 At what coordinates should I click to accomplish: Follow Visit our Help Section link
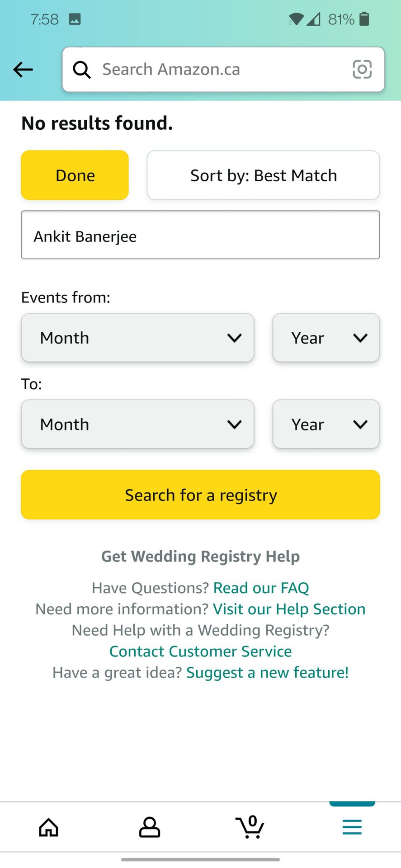289,609
